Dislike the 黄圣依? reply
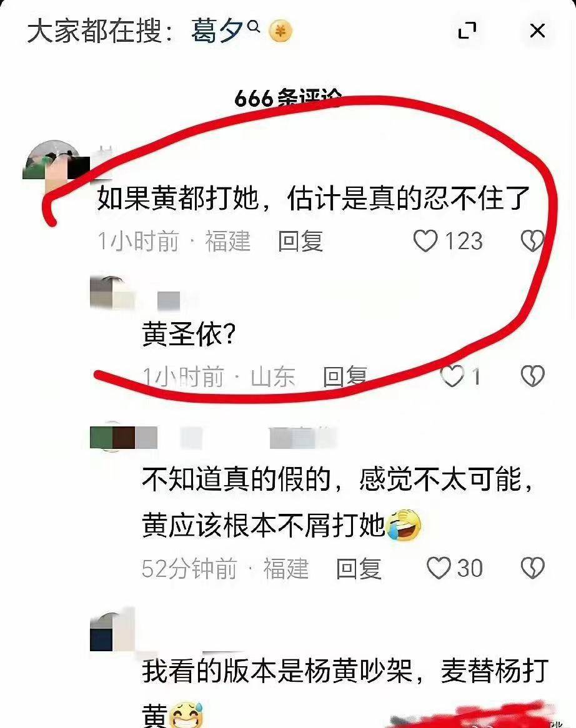Screen dimensions: 576x728 click(x=532, y=376)
